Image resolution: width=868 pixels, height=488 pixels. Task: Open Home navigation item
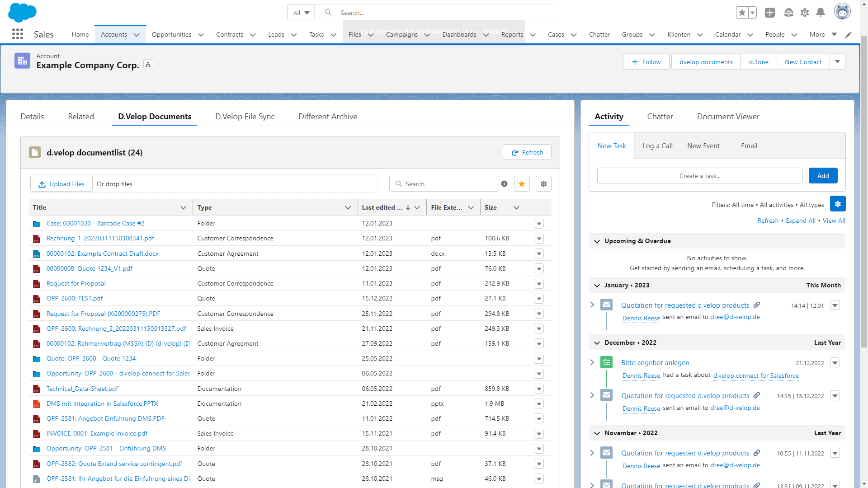80,34
